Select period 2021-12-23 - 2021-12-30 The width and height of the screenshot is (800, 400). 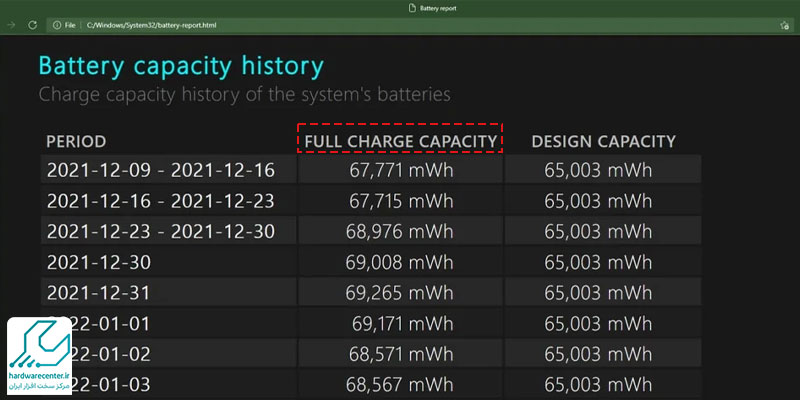pyautogui.click(x=161, y=232)
